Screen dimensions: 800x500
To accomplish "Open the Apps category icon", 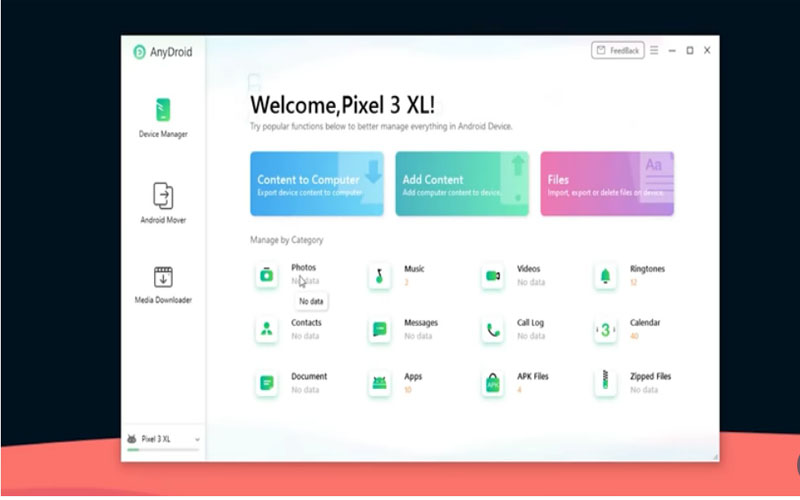I will (x=380, y=383).
